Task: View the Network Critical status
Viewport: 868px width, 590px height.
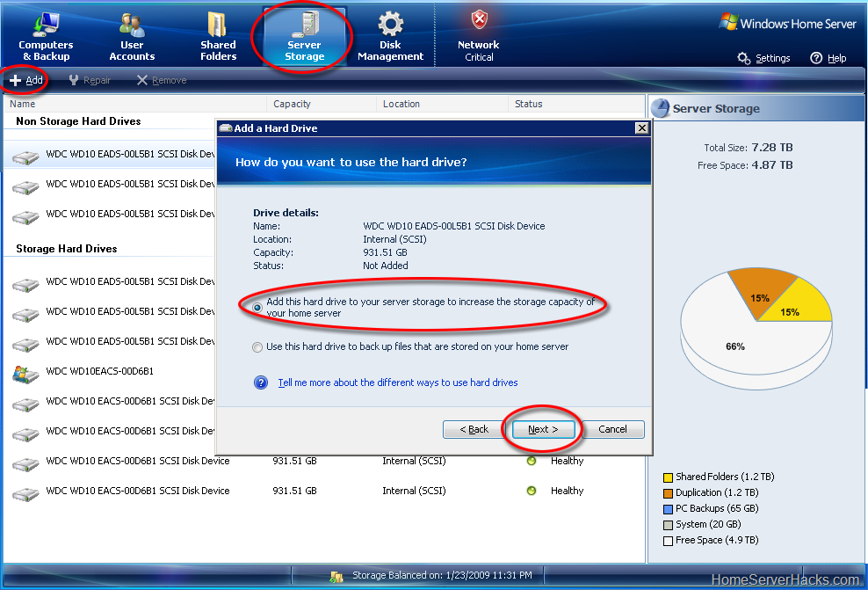Action: (x=479, y=37)
